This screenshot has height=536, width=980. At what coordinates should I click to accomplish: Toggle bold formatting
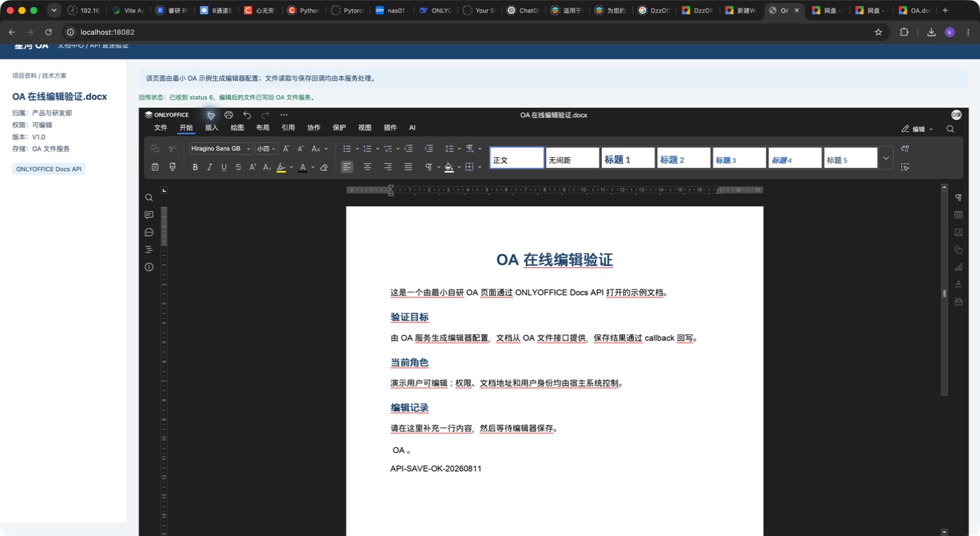[x=195, y=167]
